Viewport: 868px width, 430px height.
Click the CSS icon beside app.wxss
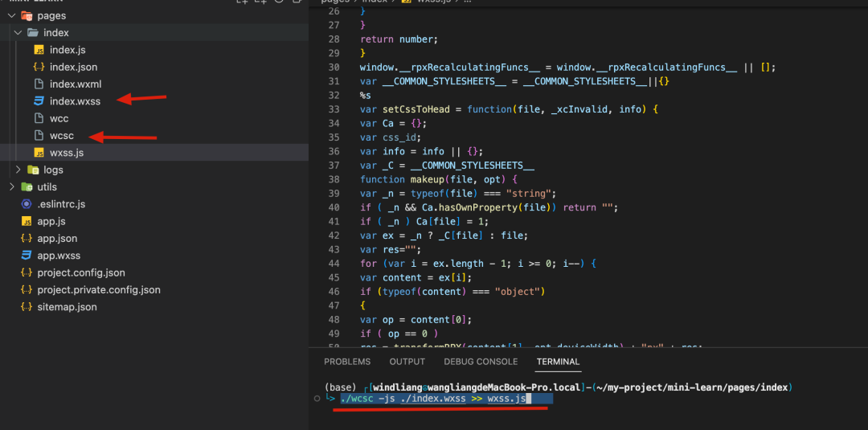click(x=26, y=256)
